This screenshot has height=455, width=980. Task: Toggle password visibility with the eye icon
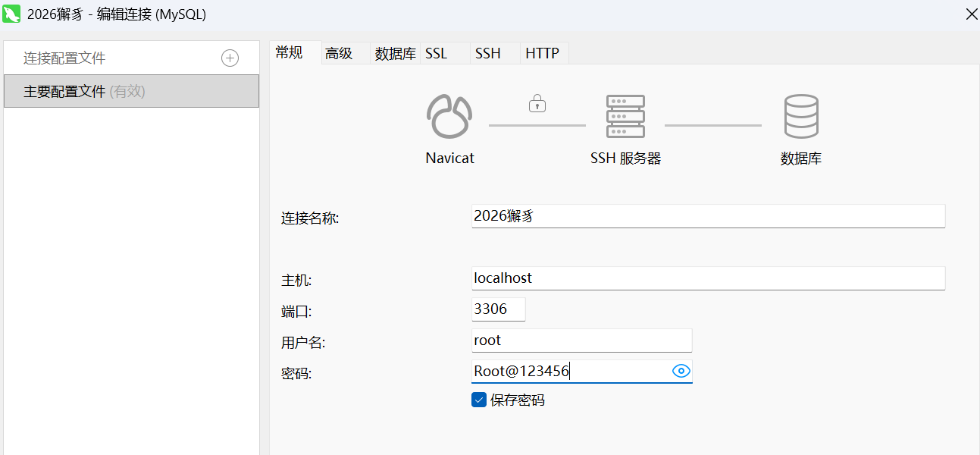[681, 371]
